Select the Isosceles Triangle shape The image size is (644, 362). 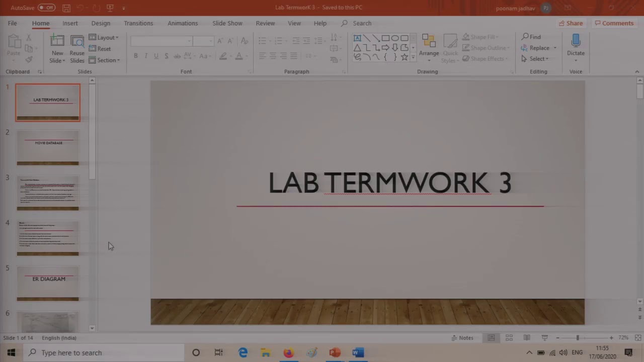(357, 48)
